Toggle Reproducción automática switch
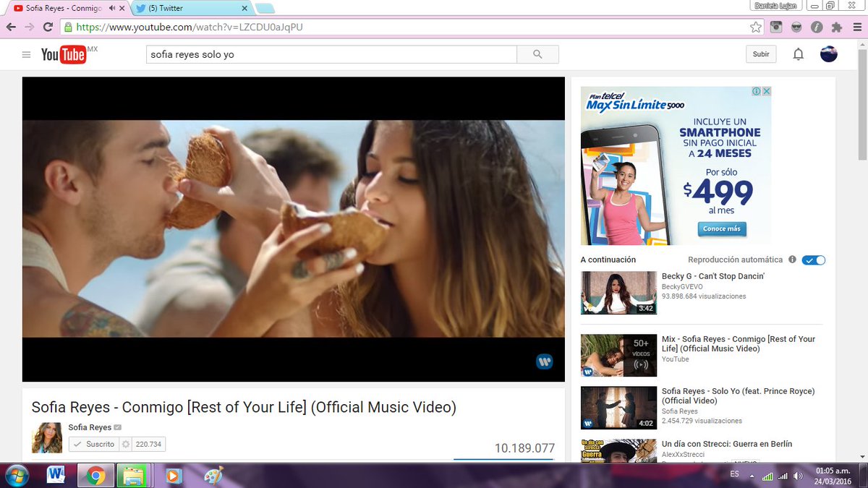The image size is (868, 488). [x=814, y=260]
